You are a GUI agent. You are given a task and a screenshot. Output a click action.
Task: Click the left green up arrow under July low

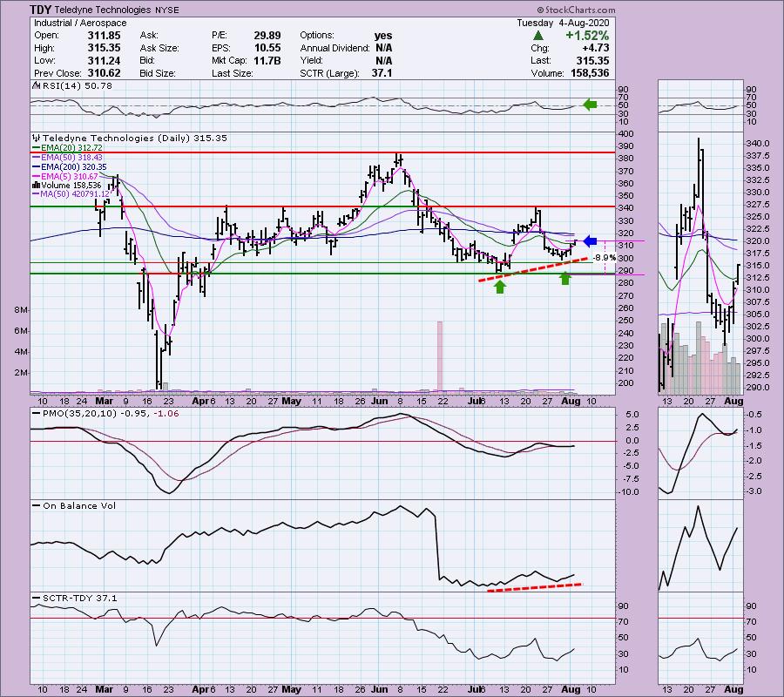click(500, 285)
